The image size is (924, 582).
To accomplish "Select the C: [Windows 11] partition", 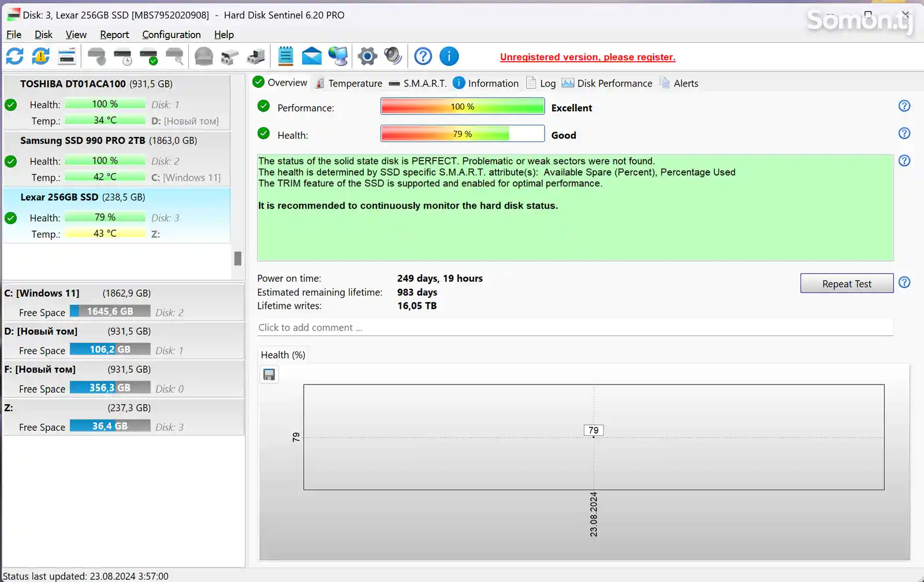I will pyautogui.click(x=124, y=302).
